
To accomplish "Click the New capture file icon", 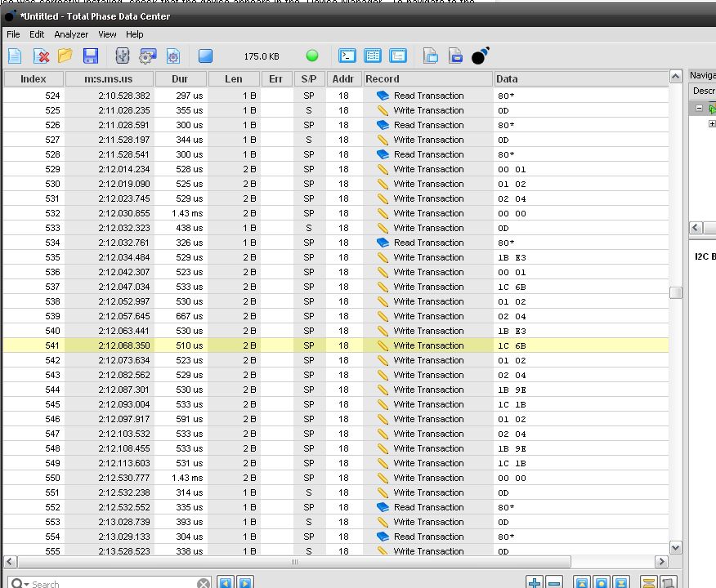I will click(16, 56).
